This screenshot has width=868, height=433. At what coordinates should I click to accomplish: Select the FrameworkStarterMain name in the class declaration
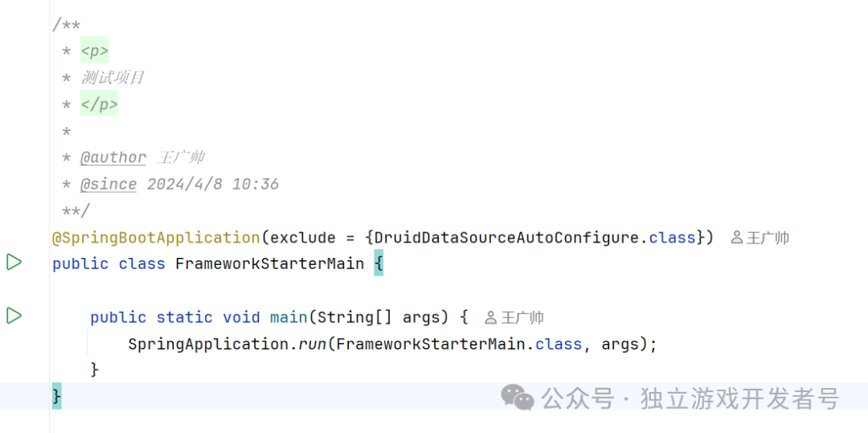pyautogui.click(x=269, y=264)
